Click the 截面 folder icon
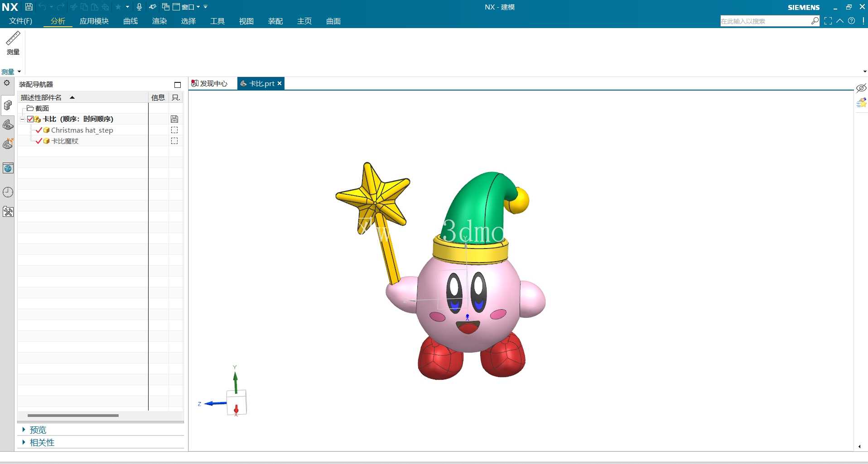 [30, 108]
